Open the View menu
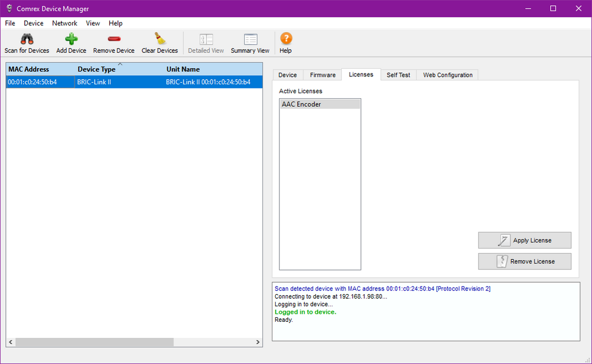 (92, 23)
